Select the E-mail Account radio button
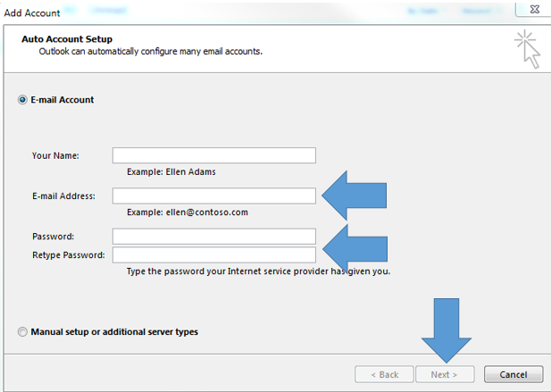 22,100
